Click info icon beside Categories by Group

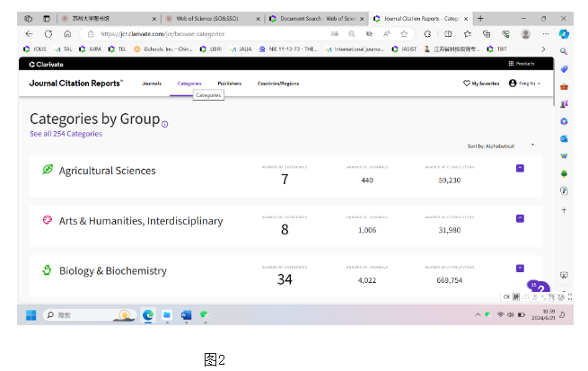164,124
